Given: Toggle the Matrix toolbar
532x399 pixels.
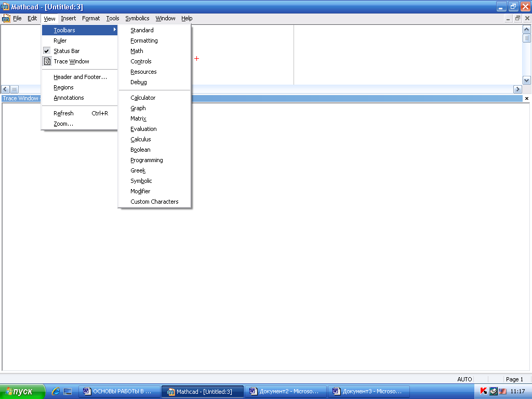Looking at the screenshot, I should (155, 118).
